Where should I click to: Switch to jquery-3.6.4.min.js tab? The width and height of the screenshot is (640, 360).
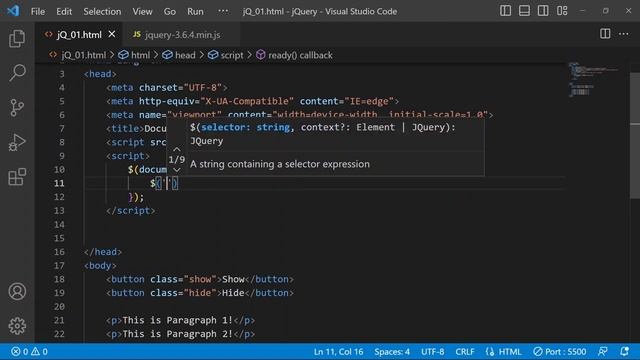tap(182, 35)
